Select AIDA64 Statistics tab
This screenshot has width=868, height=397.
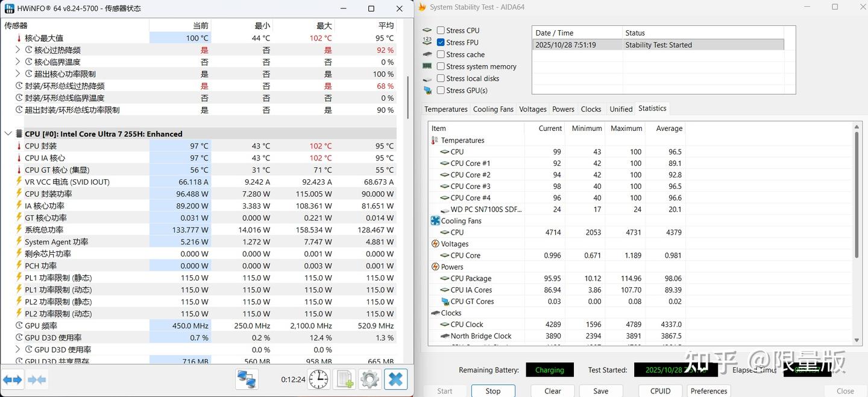click(652, 109)
